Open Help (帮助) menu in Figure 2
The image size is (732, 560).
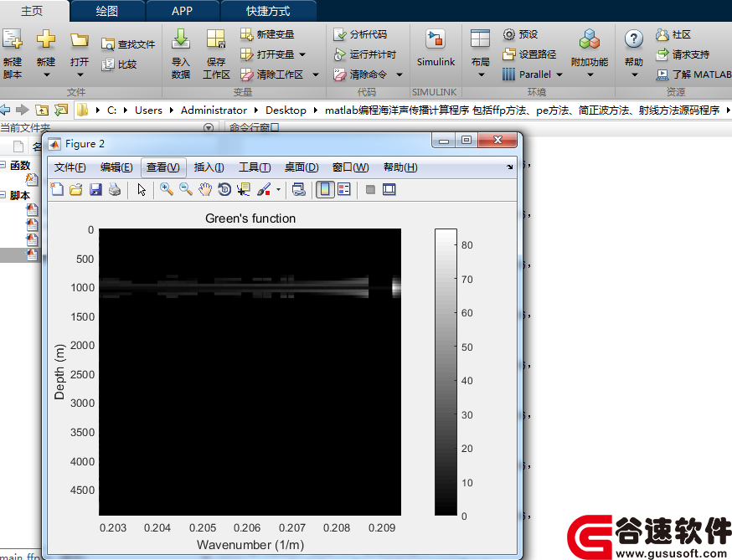click(x=400, y=167)
